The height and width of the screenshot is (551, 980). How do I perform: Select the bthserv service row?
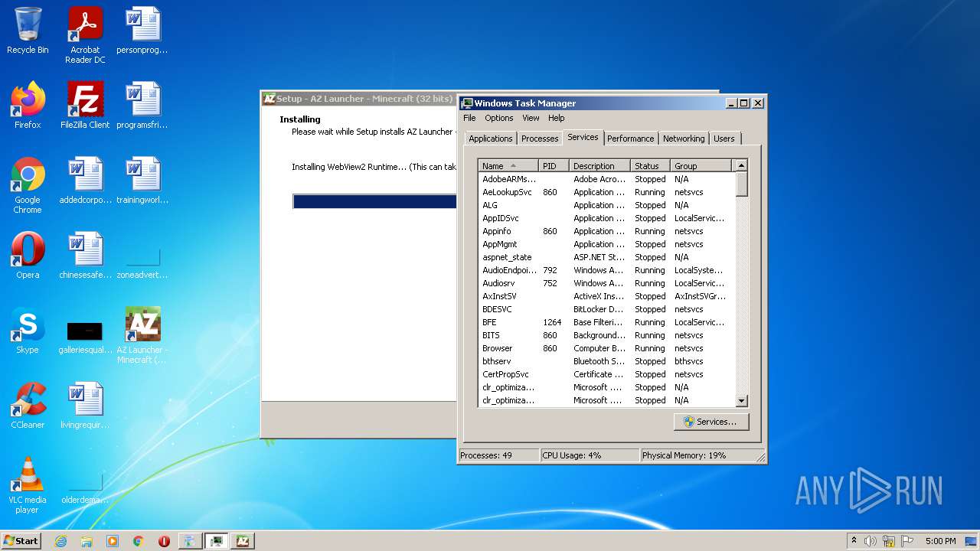606,361
